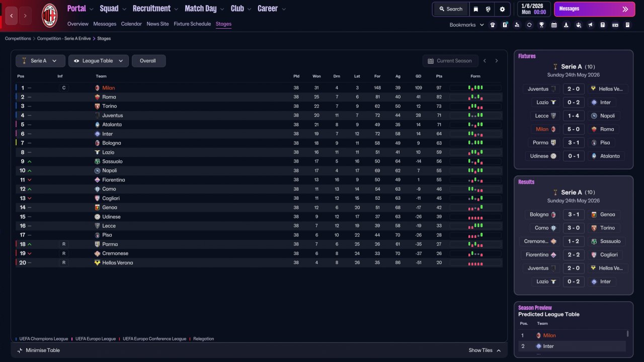Click the group of people icon

pyautogui.click(x=579, y=25)
